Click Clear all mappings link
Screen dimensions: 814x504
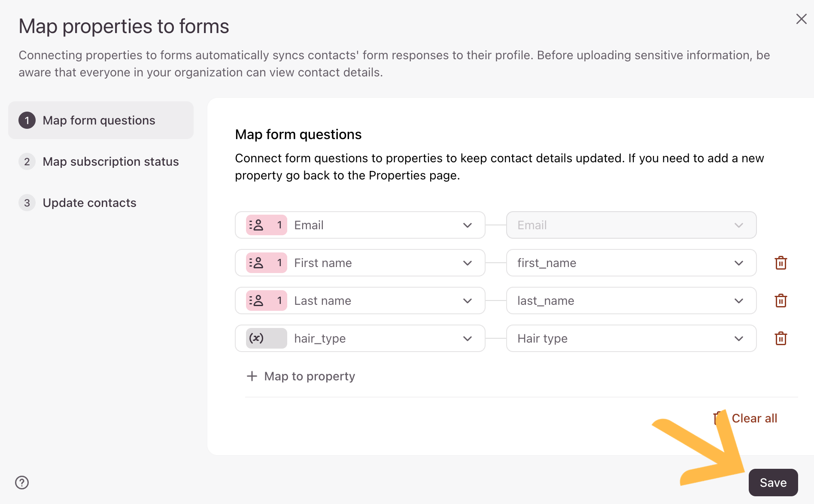tap(754, 418)
